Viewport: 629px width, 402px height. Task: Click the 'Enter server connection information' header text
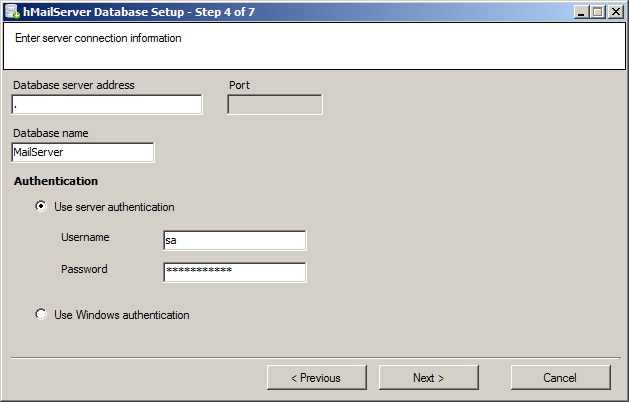[x=98, y=39]
